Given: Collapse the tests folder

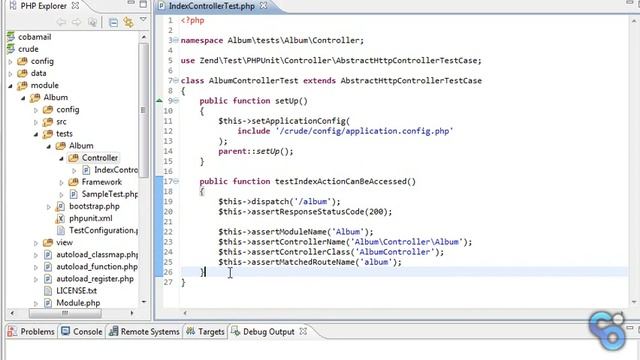Looking at the screenshot, I should pyautogui.click(x=36, y=134).
